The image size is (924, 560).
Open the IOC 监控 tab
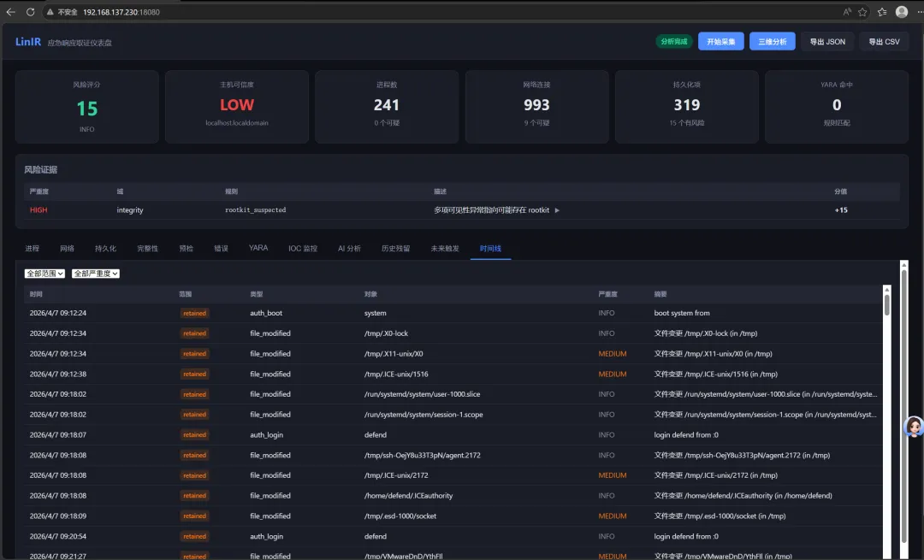(x=302, y=249)
